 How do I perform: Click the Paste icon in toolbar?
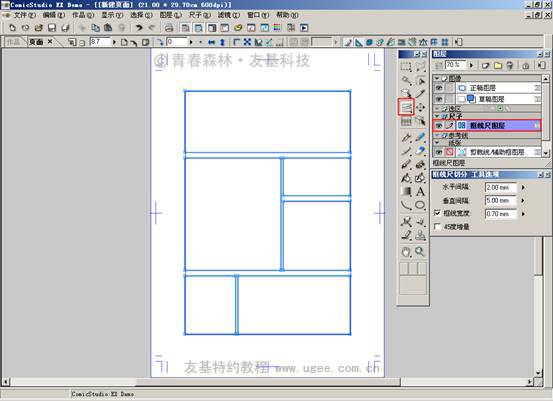click(108, 28)
